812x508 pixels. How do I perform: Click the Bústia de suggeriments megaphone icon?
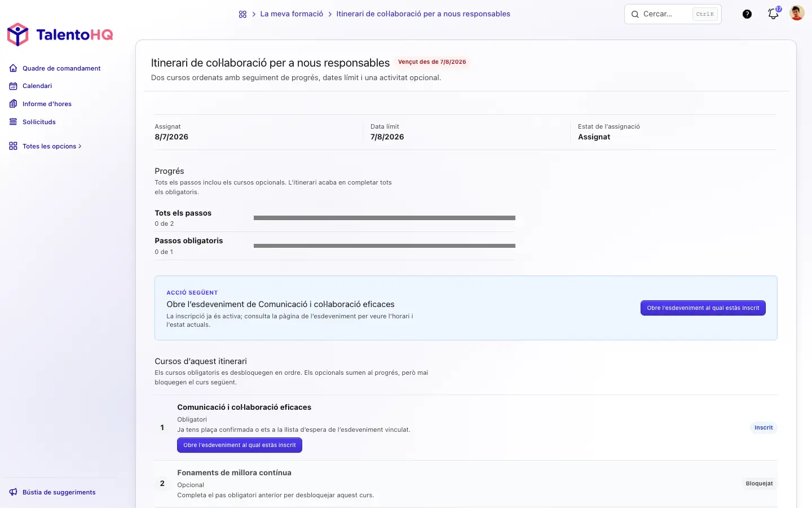[13, 492]
